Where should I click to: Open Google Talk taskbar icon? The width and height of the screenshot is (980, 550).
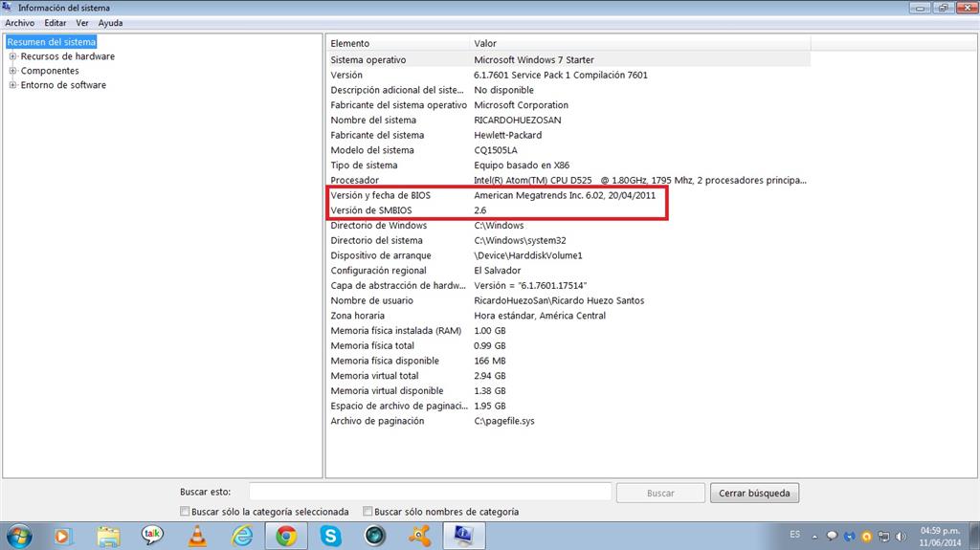pos(152,536)
